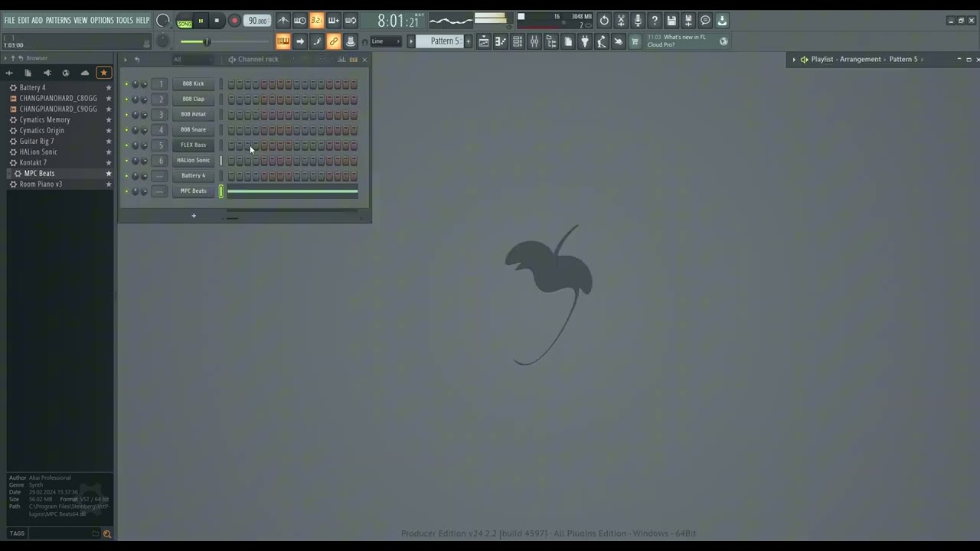Open the All channel filter dropdown
Viewport: 980px width, 551px height.
191,59
